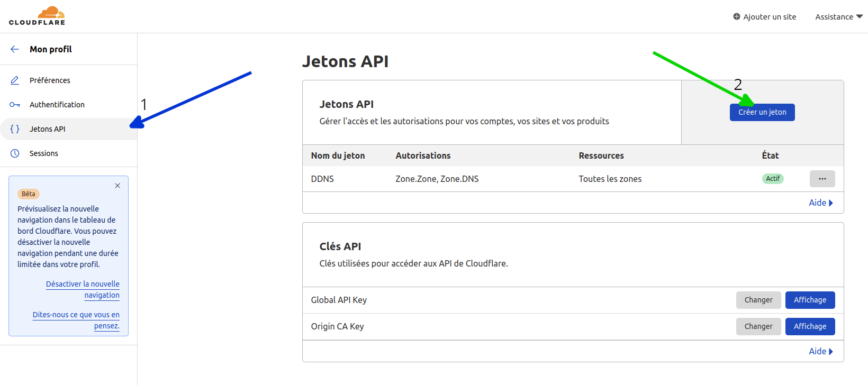Image resolution: width=868 pixels, height=385 pixels.
Task: Close the Bêta navigation notice
Action: point(117,186)
